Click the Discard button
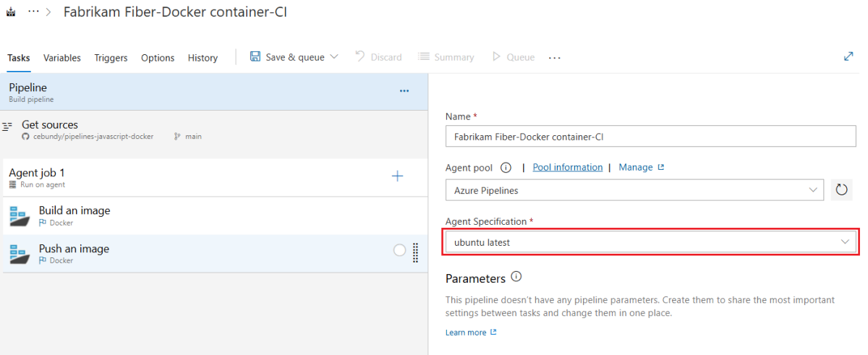The height and width of the screenshot is (355, 868). pos(378,57)
